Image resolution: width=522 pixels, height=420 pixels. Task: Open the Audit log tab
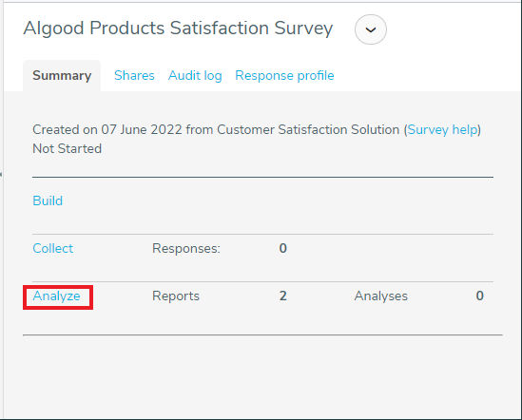coord(195,76)
